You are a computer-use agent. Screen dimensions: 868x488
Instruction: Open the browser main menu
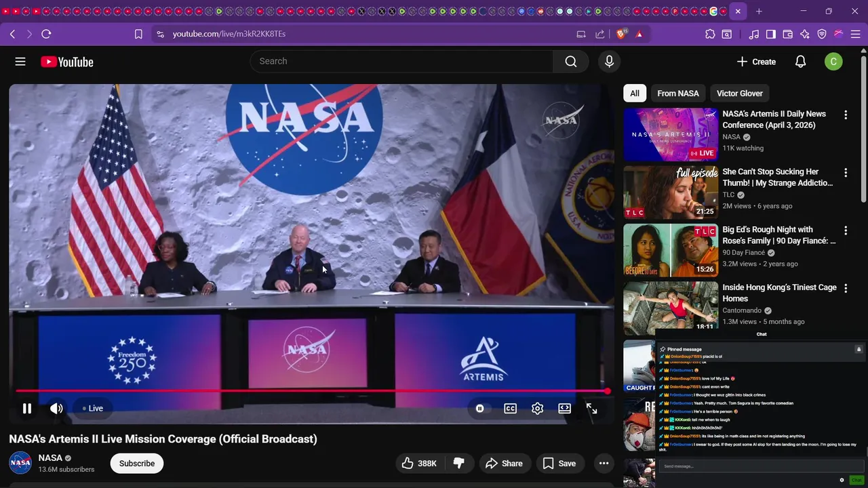856,34
